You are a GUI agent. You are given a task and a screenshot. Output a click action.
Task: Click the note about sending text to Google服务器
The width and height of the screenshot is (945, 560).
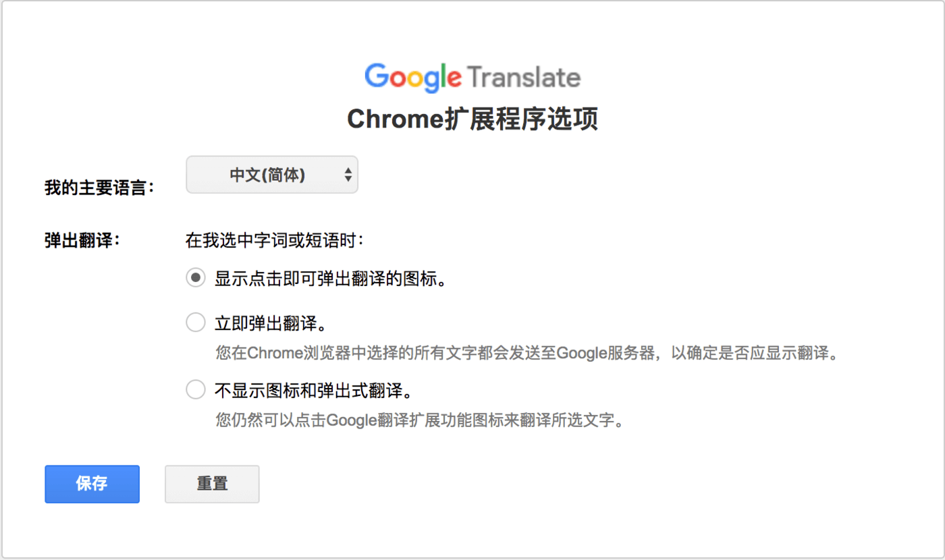click(526, 354)
